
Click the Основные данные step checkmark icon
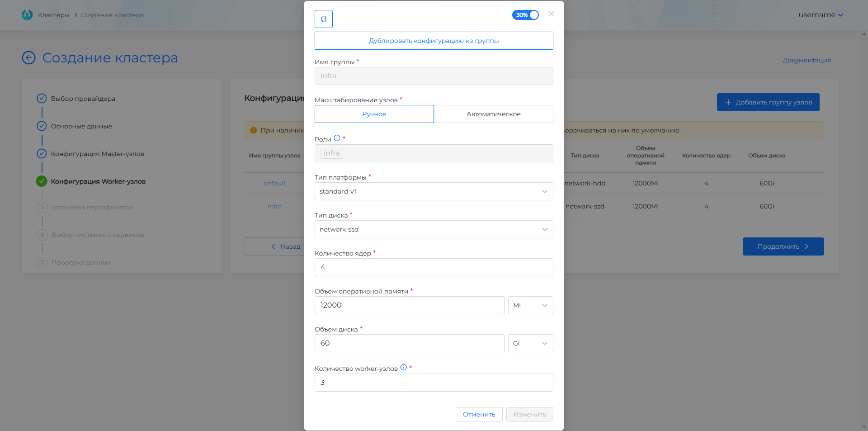(x=42, y=126)
